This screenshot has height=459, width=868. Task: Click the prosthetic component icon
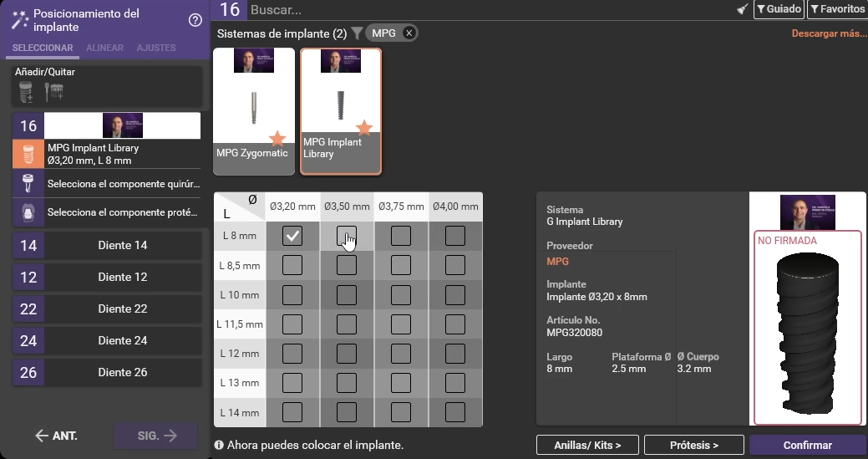point(28,212)
